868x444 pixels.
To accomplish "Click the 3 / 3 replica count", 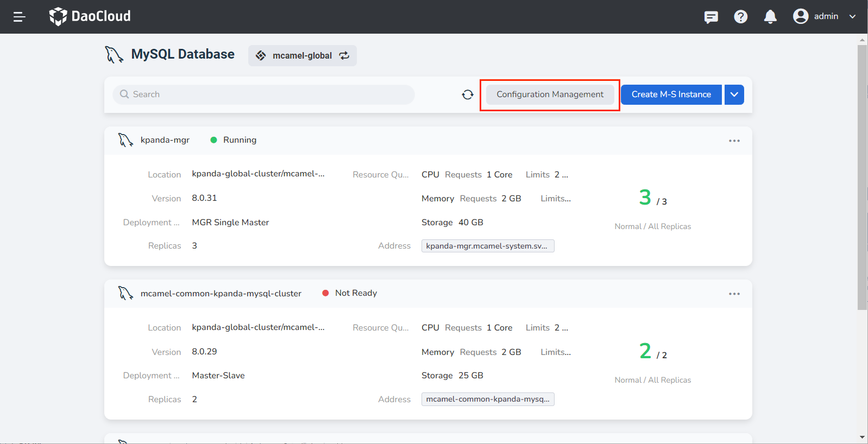I will 653,198.
